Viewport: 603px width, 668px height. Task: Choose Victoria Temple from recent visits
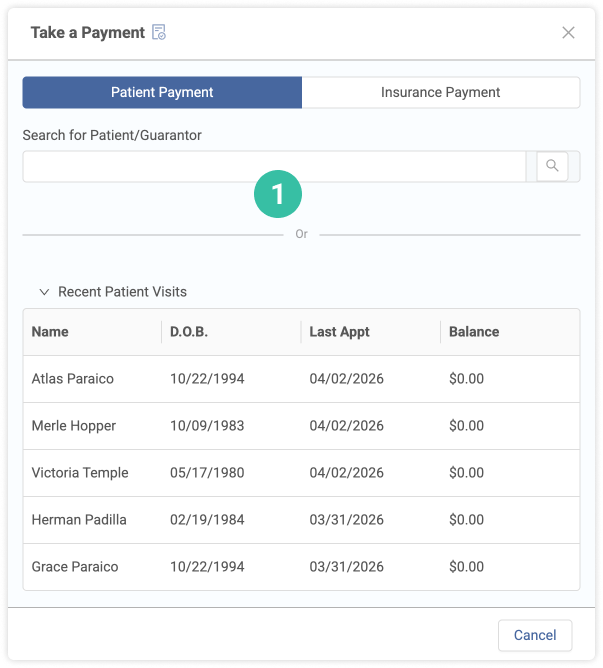pyautogui.click(x=80, y=473)
